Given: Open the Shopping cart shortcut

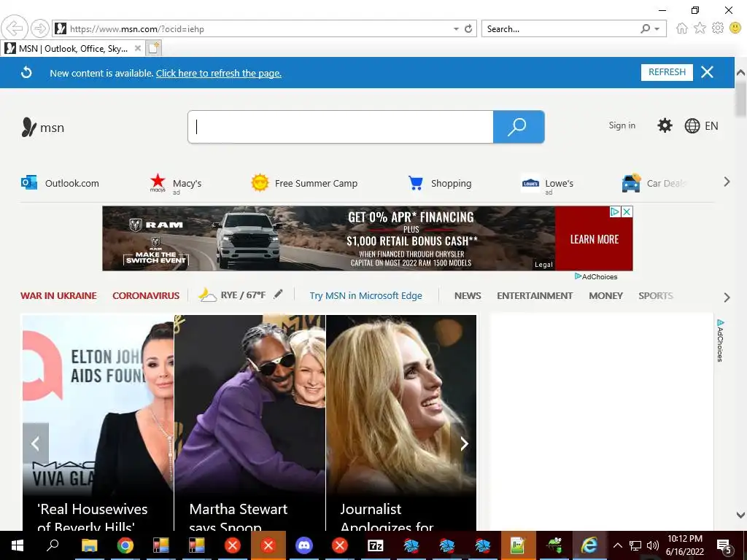Looking at the screenshot, I should [x=440, y=183].
